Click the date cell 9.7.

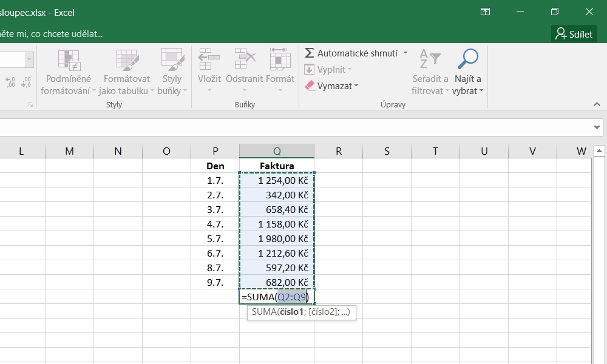215,282
